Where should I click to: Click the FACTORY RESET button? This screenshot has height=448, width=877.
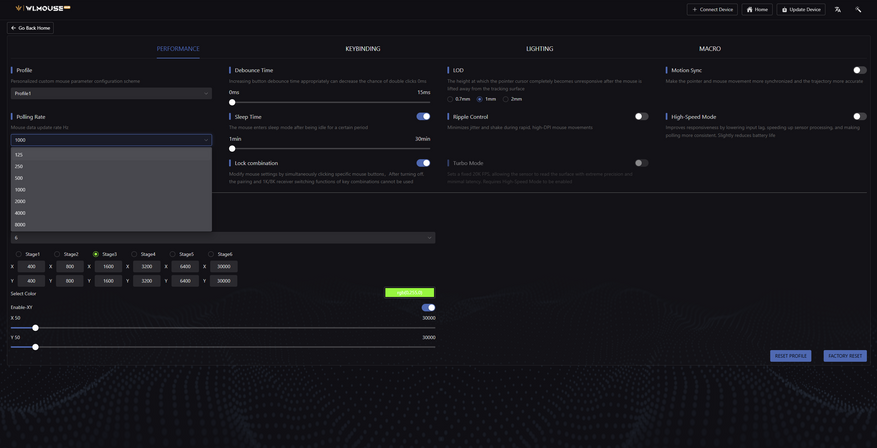pyautogui.click(x=845, y=356)
